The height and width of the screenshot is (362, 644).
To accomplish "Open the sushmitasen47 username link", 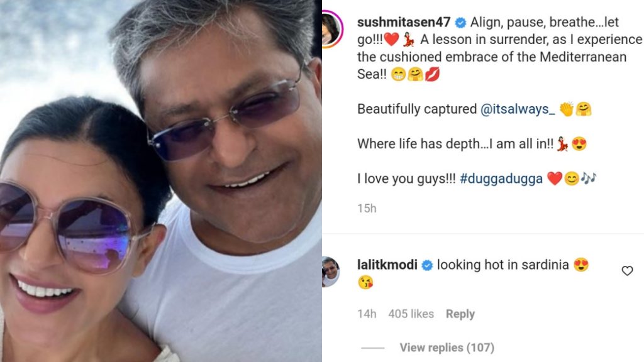I will [x=404, y=22].
